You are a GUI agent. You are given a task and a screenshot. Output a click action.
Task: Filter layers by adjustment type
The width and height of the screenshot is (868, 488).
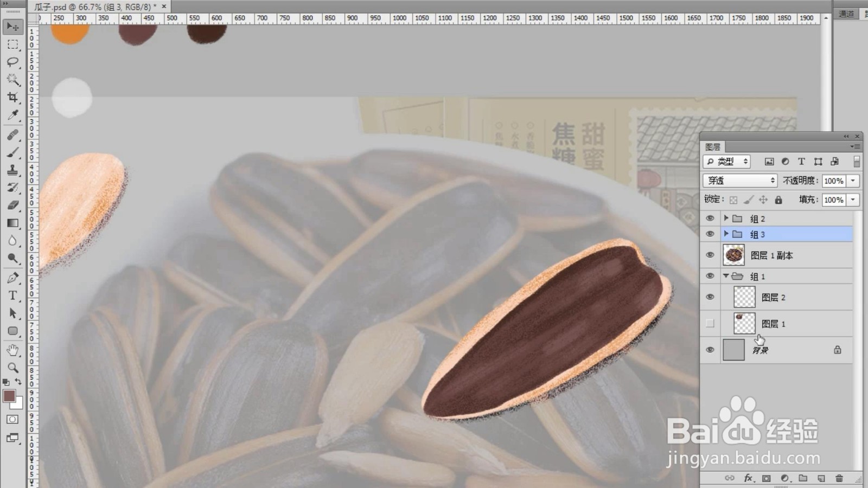pyautogui.click(x=785, y=162)
